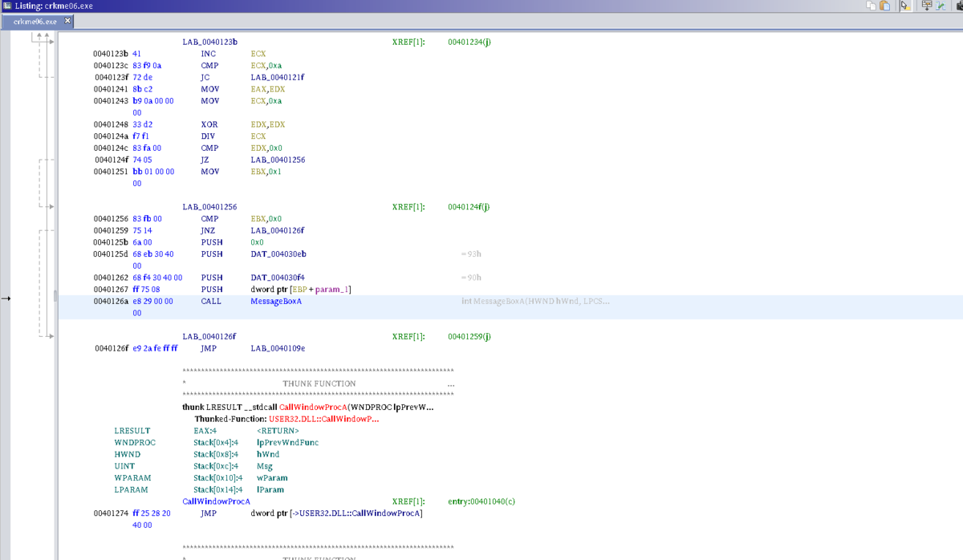This screenshot has width=963, height=560.
Task: Click label LAB_00401256
Action: pos(209,206)
